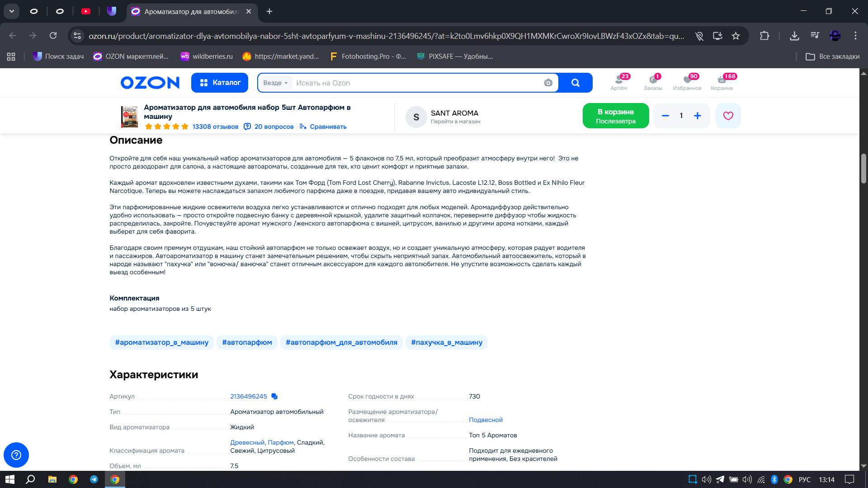Image resolution: width=868 pixels, height=488 pixels.
Task: Copy the article number with the copy icon
Action: (274, 396)
